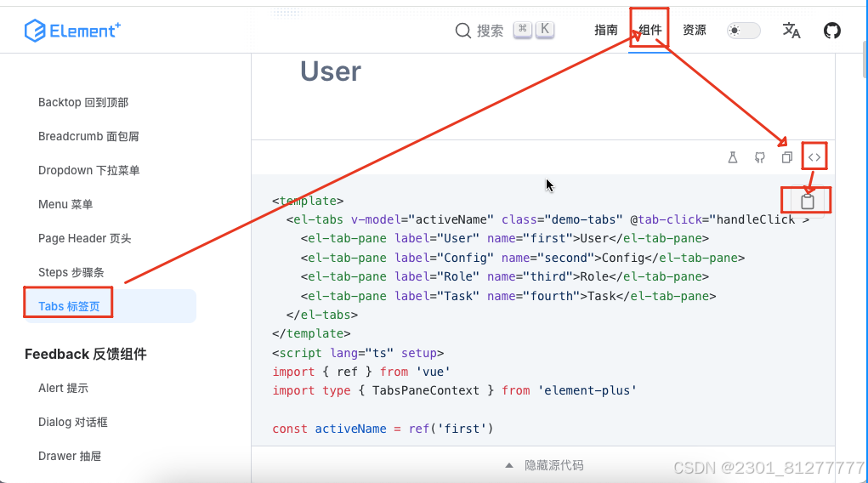Viewport: 868px width, 483px height.
Task: Click the label="Config" el-tab-pane code line
Action: pos(523,259)
